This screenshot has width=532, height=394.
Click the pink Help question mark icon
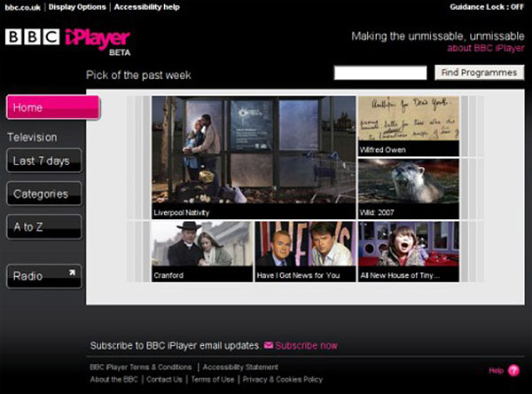tap(513, 370)
